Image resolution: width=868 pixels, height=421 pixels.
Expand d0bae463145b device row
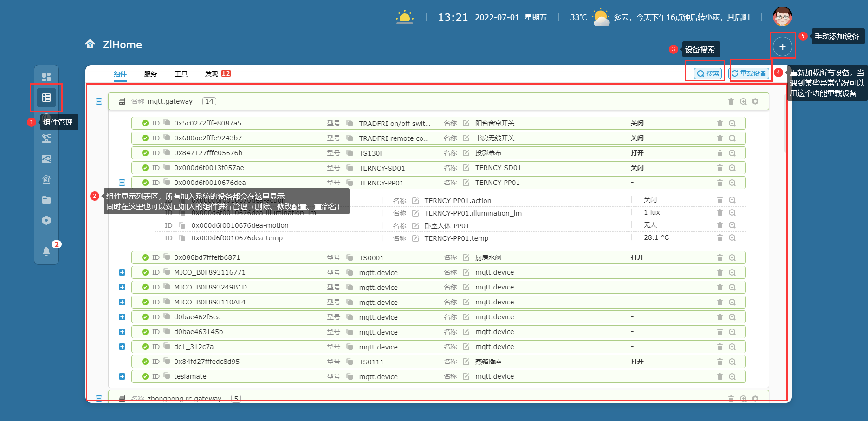122,332
